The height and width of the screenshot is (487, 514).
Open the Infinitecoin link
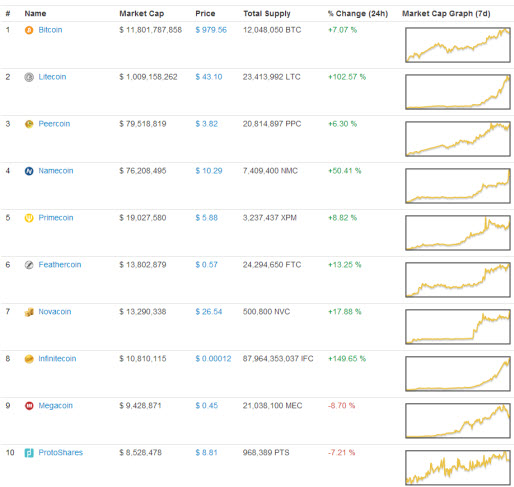coord(57,359)
